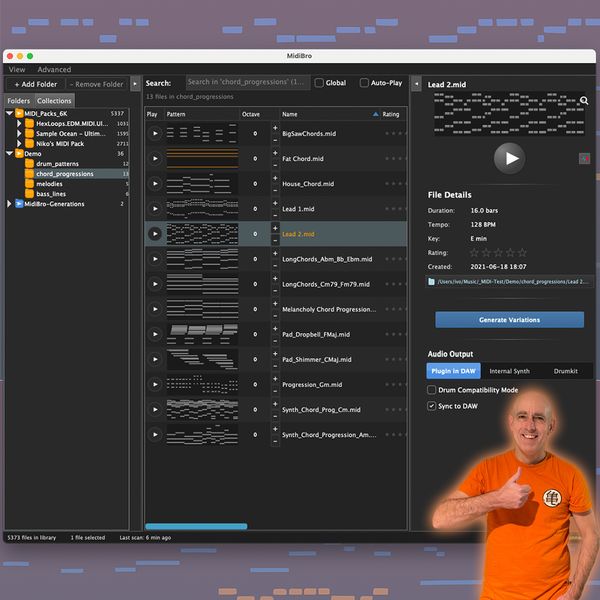Play LongChords_Abm_Bb_Ebm.mid preview

[155, 259]
